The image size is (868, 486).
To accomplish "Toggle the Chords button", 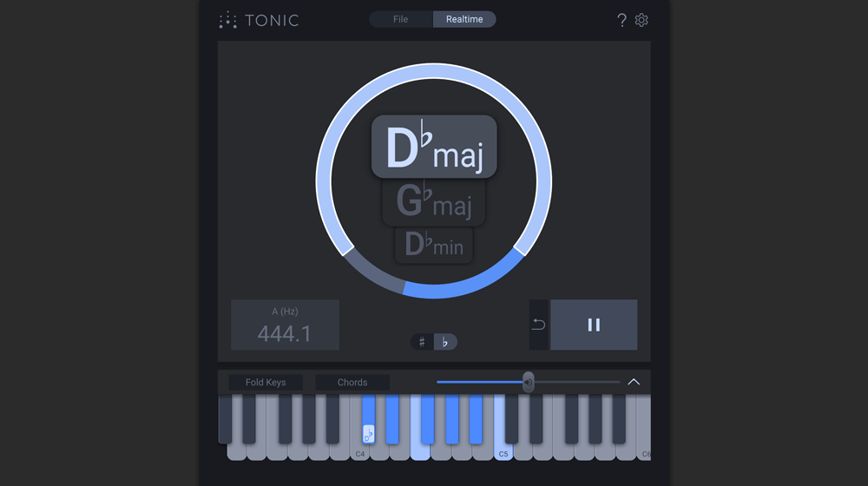I will (x=352, y=383).
